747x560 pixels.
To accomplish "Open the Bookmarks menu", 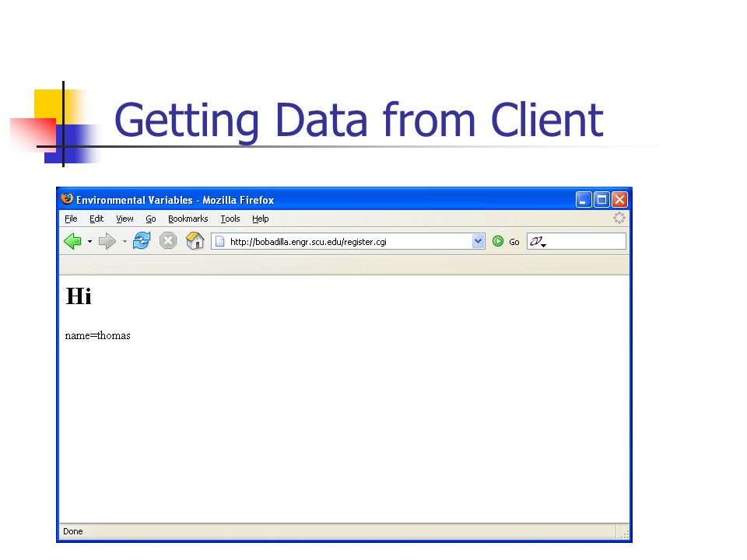I will tap(188, 219).
